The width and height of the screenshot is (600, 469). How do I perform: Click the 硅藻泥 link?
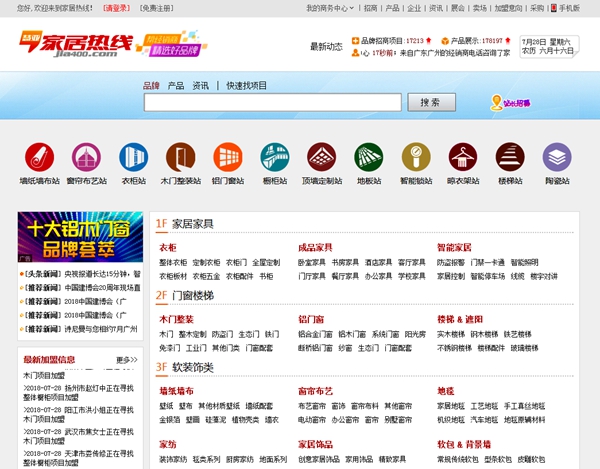[216, 420]
